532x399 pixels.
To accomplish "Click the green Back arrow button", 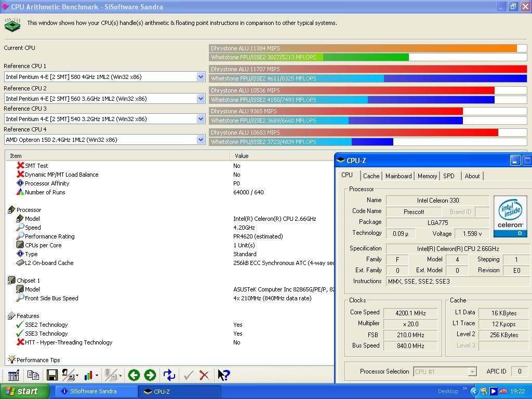I will (134, 375).
